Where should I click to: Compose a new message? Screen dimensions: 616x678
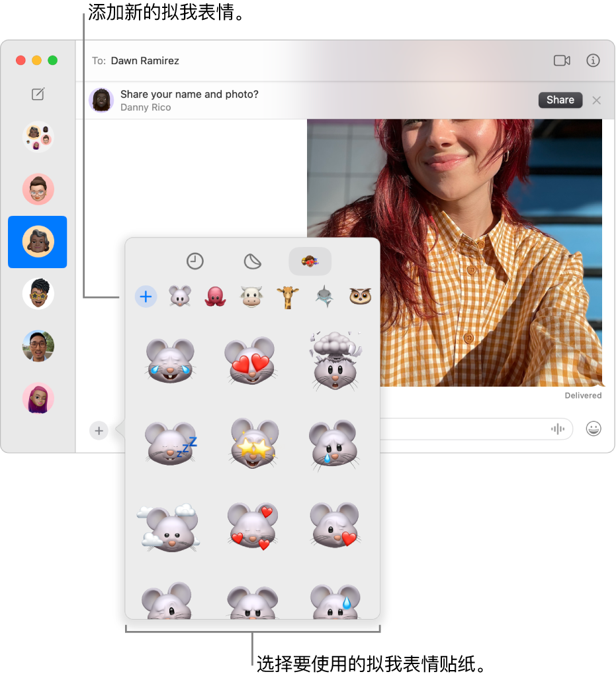pyautogui.click(x=38, y=94)
